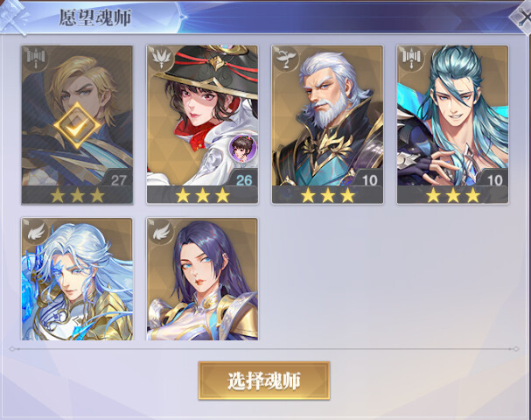Screen dimensions: 531x420
Task: Click the oil-lamp class icon on elder card
Action: pyautogui.click(x=287, y=59)
